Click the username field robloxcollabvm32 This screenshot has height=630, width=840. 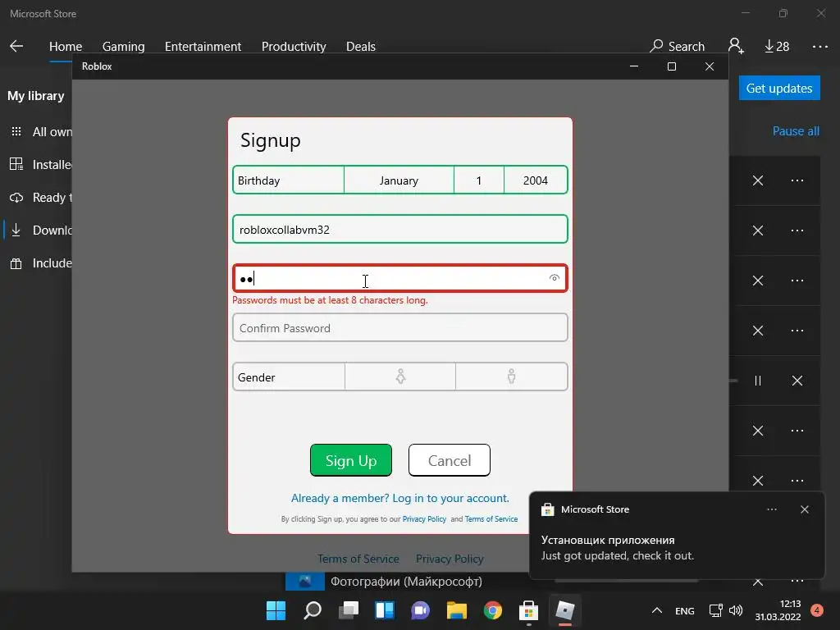point(400,230)
